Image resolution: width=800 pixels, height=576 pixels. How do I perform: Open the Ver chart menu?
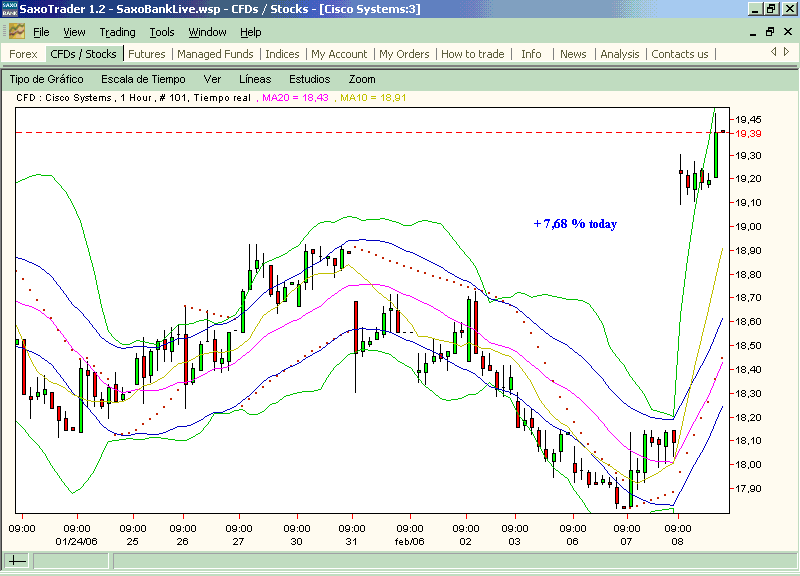point(212,79)
